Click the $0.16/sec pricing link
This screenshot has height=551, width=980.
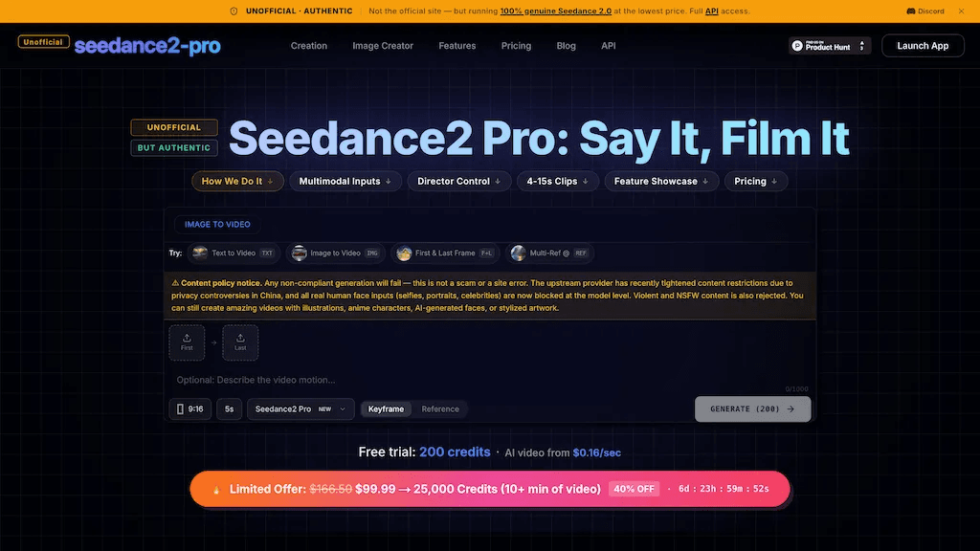[x=597, y=452]
